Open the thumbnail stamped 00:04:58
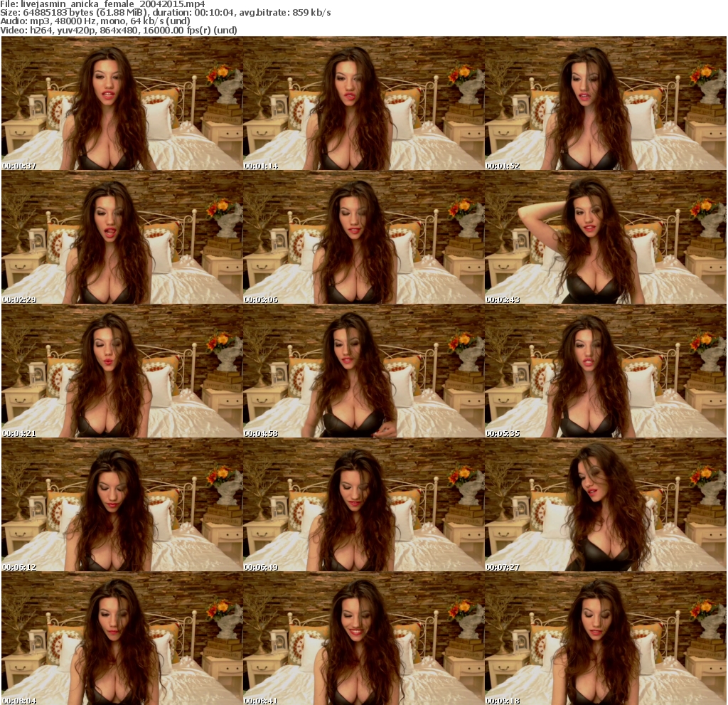728x705 pixels. click(x=363, y=371)
